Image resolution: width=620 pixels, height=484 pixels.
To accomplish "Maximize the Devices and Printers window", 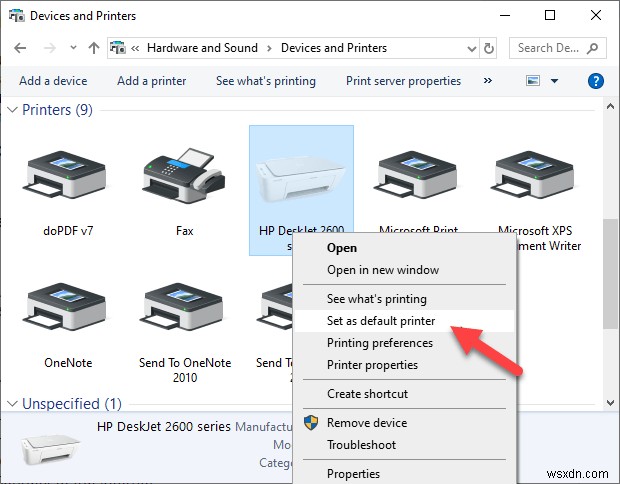I will click(550, 15).
